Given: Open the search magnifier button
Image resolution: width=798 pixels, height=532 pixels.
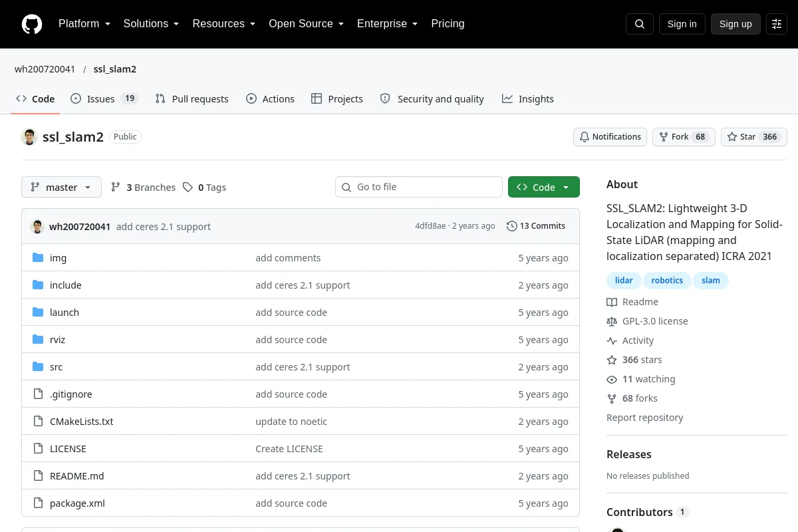Looking at the screenshot, I should (640, 24).
